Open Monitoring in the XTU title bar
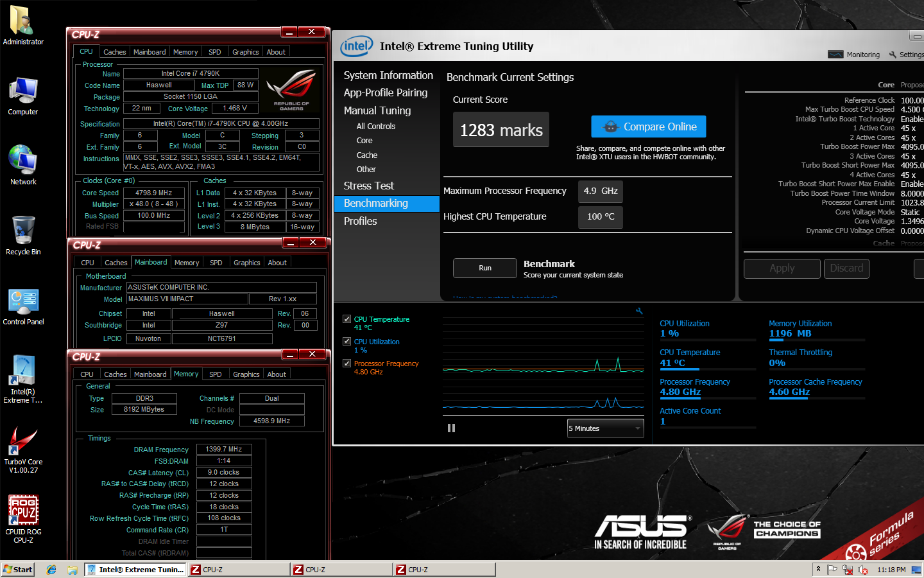Image resolution: width=924 pixels, height=578 pixels. point(854,55)
